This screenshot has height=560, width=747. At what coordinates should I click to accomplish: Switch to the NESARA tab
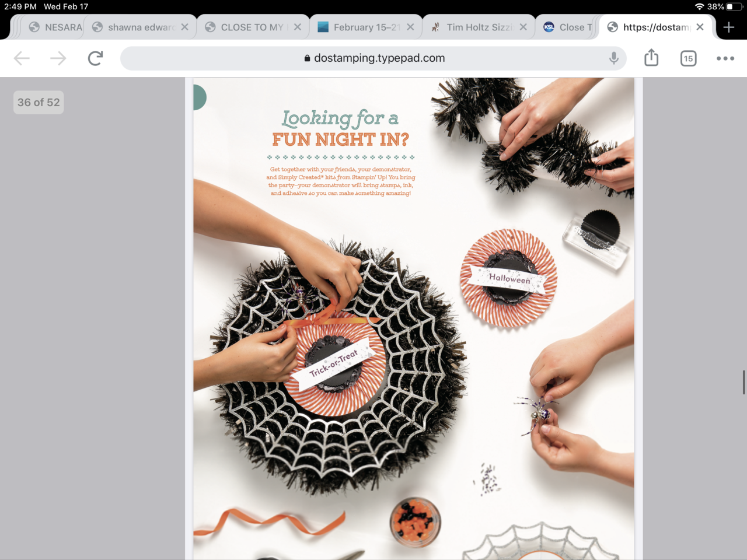point(55,27)
